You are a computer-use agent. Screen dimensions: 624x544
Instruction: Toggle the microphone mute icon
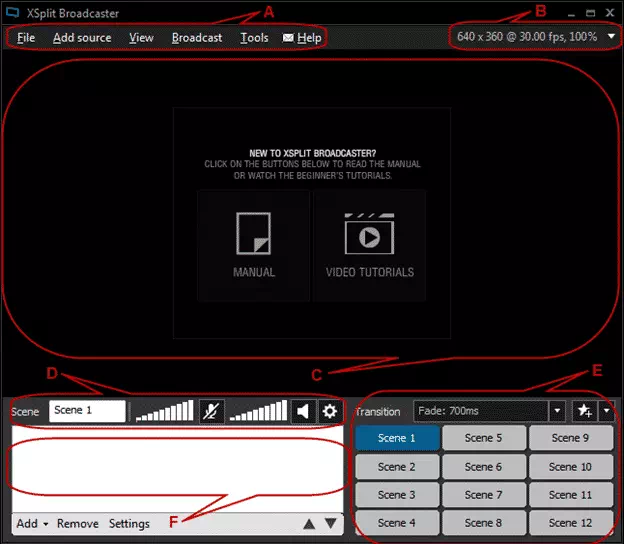[x=211, y=411]
